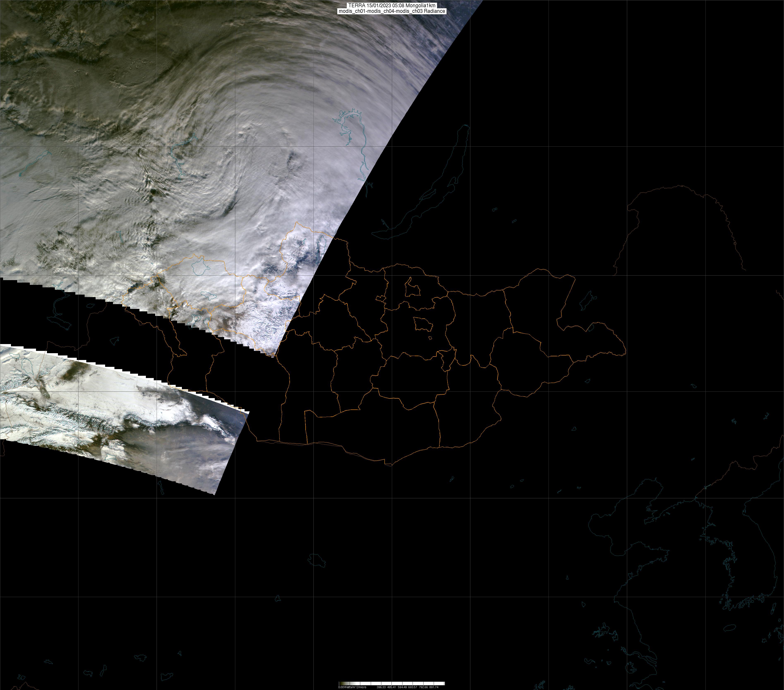The height and width of the screenshot is (690, 784).
Task: Click the southernmost tip of Mongolia's border
Action: pyautogui.click(x=391, y=465)
